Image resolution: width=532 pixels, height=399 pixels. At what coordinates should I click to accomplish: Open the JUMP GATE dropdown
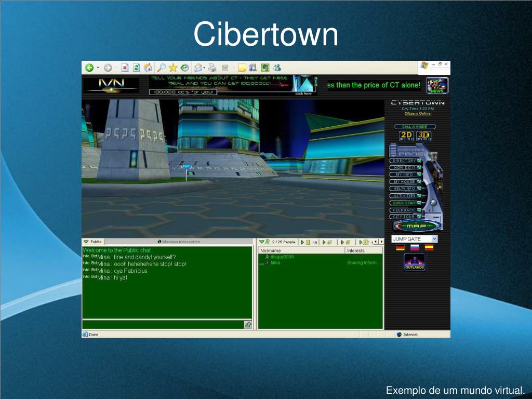414,239
